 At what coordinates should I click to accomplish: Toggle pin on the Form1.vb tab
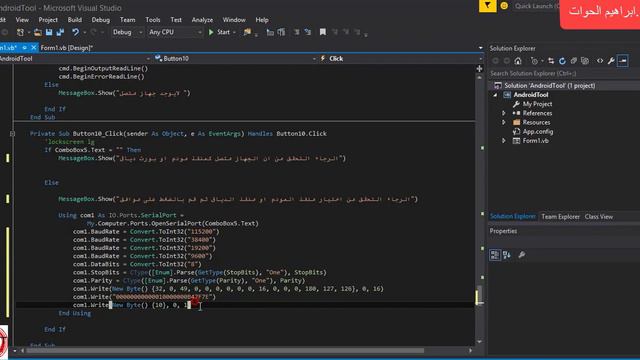point(24,48)
